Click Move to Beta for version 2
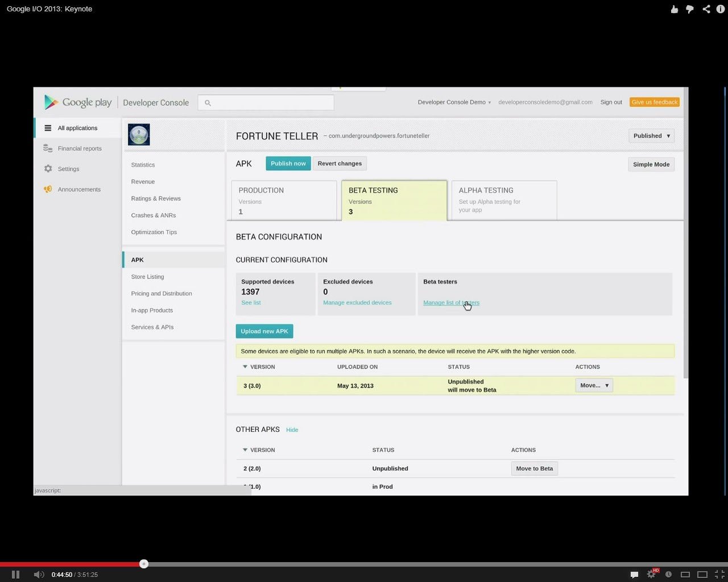The height and width of the screenshot is (582, 728). pyautogui.click(x=534, y=468)
